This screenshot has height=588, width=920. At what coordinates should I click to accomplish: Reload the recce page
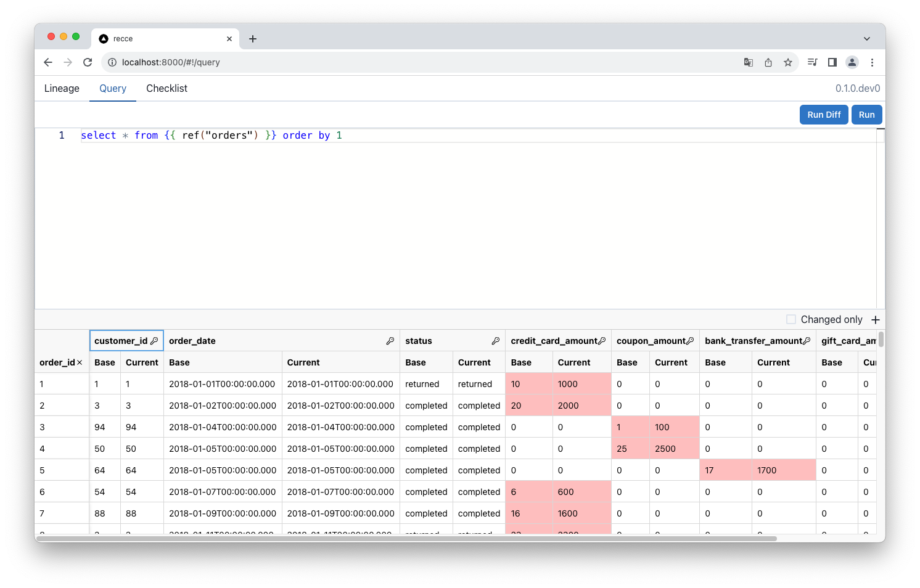[x=88, y=62]
